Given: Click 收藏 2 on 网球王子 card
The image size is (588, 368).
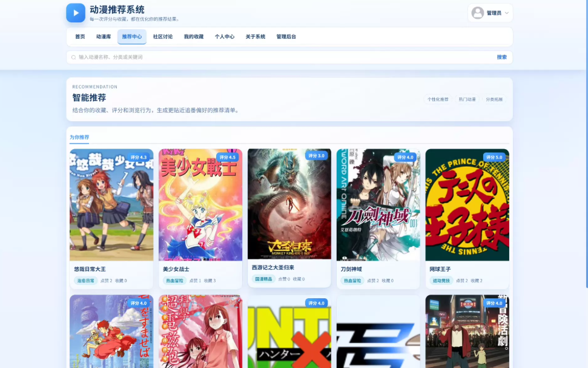Looking at the screenshot, I should [x=477, y=281].
